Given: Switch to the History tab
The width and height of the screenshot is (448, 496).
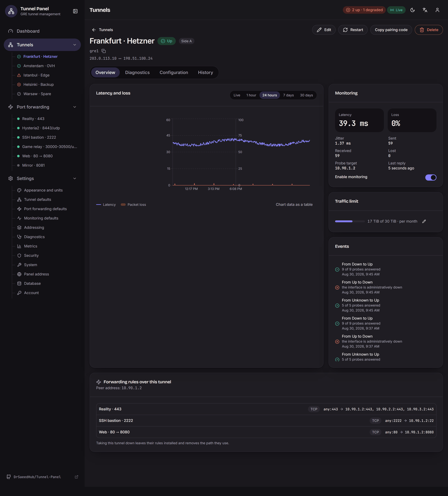Looking at the screenshot, I should pyautogui.click(x=205, y=72).
